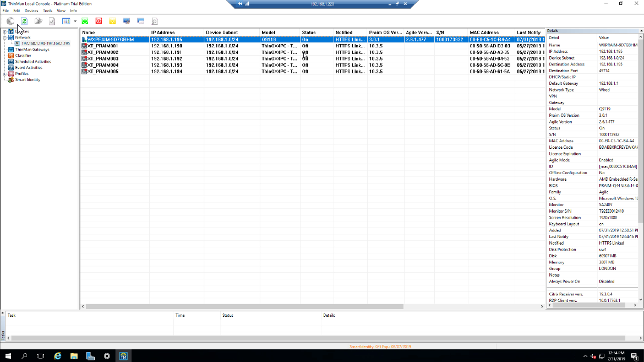Close the Tasks panel
Viewport: 644px width, 362px height.
coord(2,314)
